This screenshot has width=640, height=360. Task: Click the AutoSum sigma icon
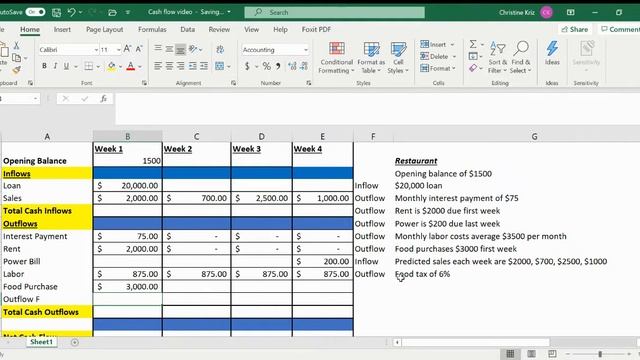pyautogui.click(x=473, y=44)
